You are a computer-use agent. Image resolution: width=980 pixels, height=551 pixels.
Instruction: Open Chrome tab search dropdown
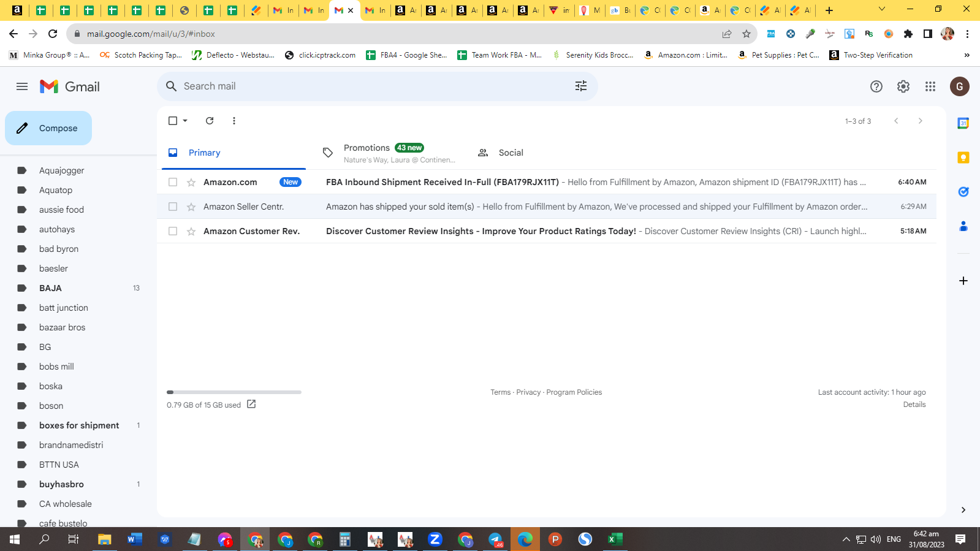(x=882, y=9)
